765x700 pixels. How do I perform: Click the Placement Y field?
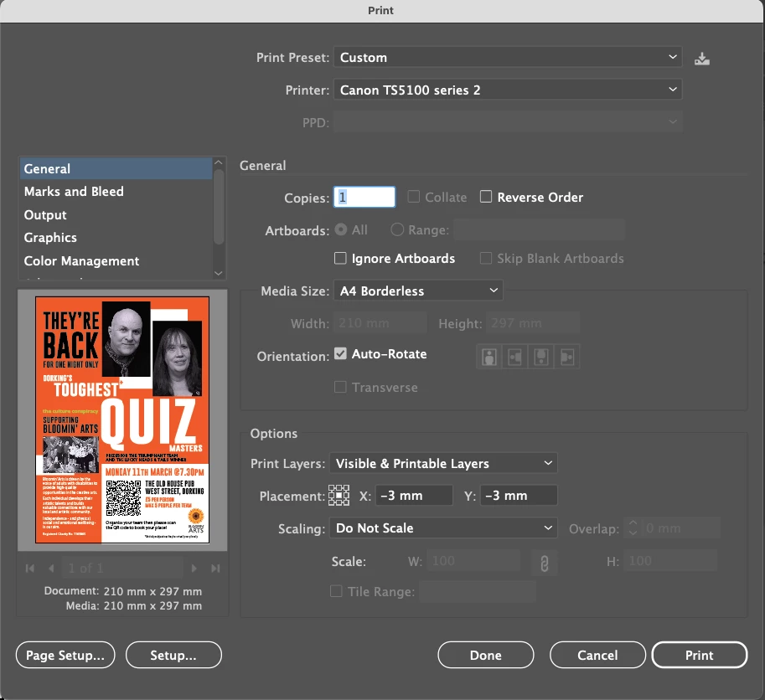click(x=519, y=495)
